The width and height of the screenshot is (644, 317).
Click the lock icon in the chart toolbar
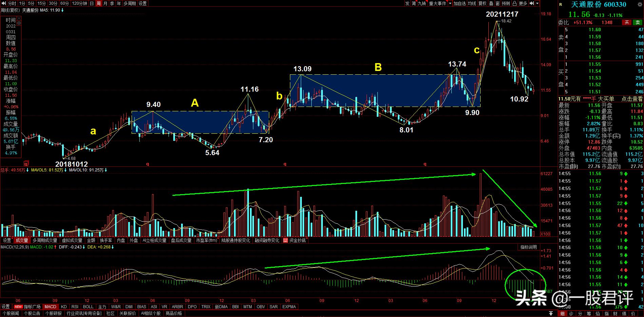(x=514, y=3)
